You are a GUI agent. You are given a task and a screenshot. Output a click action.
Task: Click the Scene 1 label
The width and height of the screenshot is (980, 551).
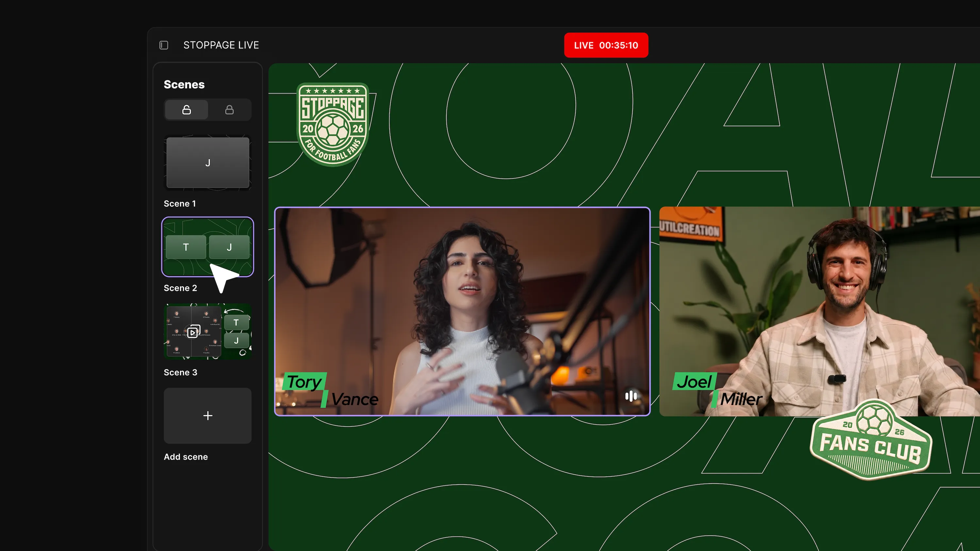[x=180, y=204]
